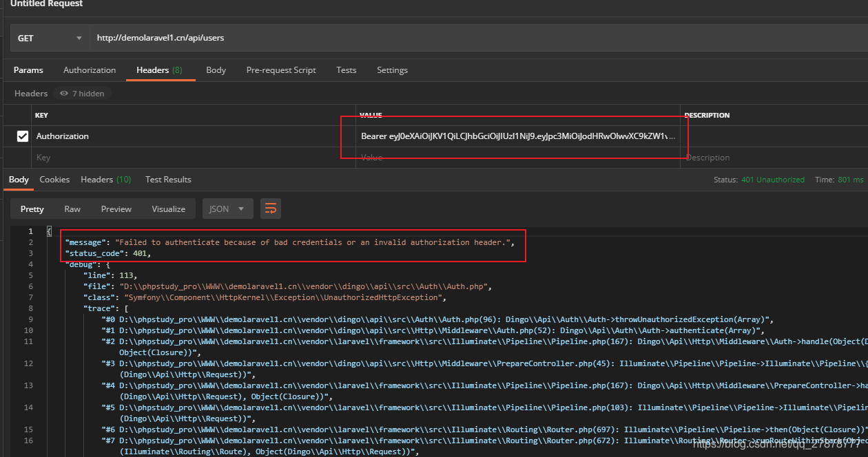The image size is (868, 457).
Task: Open the Pre-request Script tab
Action: [281, 70]
